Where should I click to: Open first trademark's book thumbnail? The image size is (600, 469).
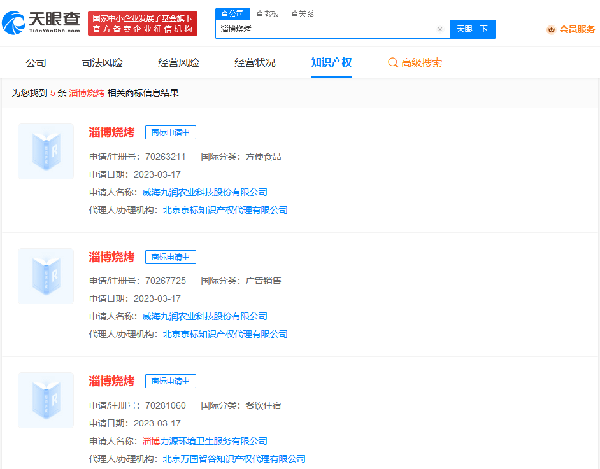coord(46,151)
